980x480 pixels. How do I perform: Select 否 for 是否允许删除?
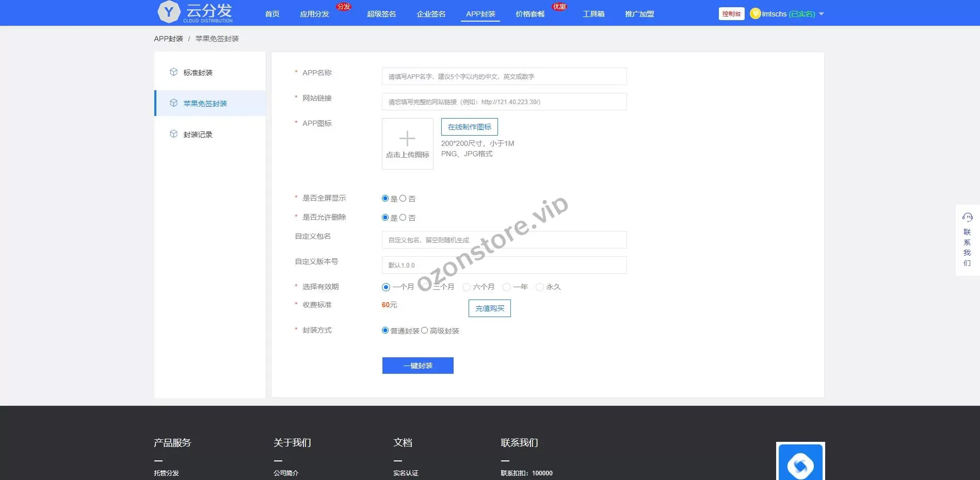pyautogui.click(x=403, y=218)
